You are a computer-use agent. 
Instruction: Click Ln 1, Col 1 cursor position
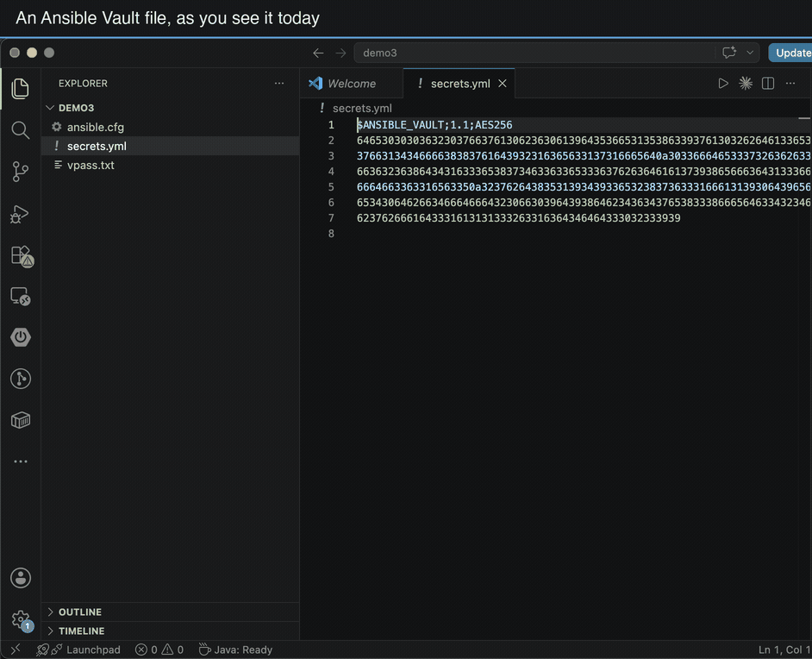(x=784, y=650)
